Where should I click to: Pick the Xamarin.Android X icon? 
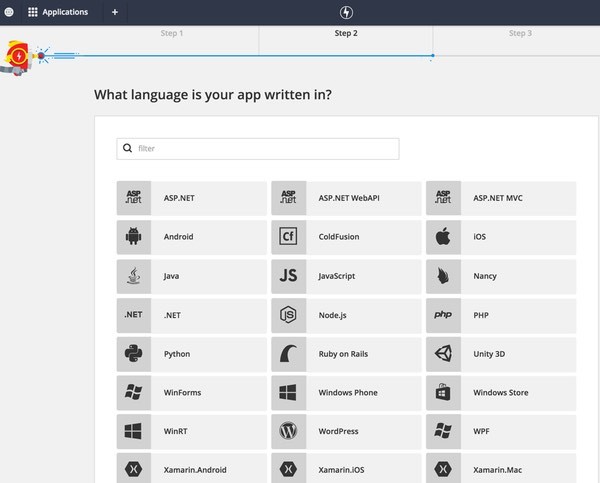134,469
